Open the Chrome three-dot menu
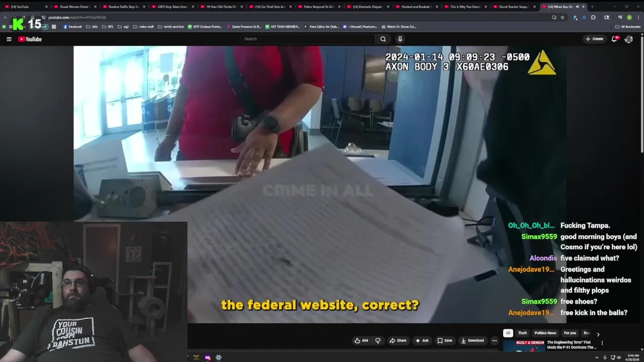Screen dimensions: 644x362 [x=638, y=17]
